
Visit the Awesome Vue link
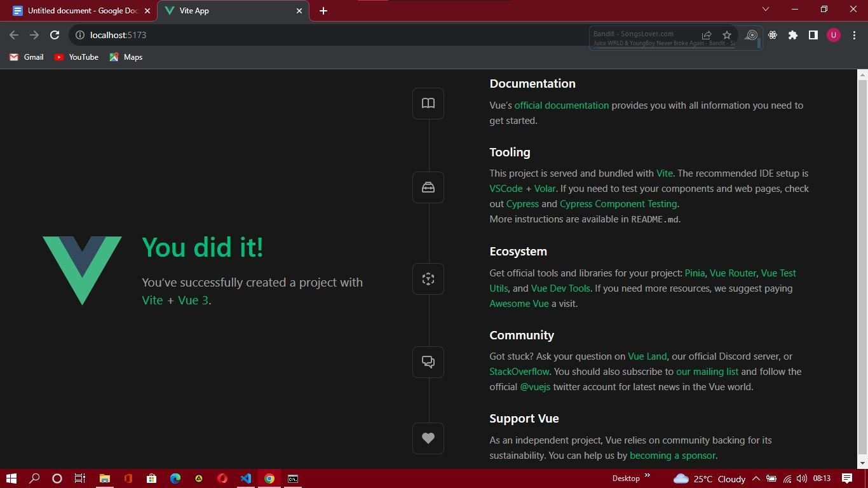(519, 304)
